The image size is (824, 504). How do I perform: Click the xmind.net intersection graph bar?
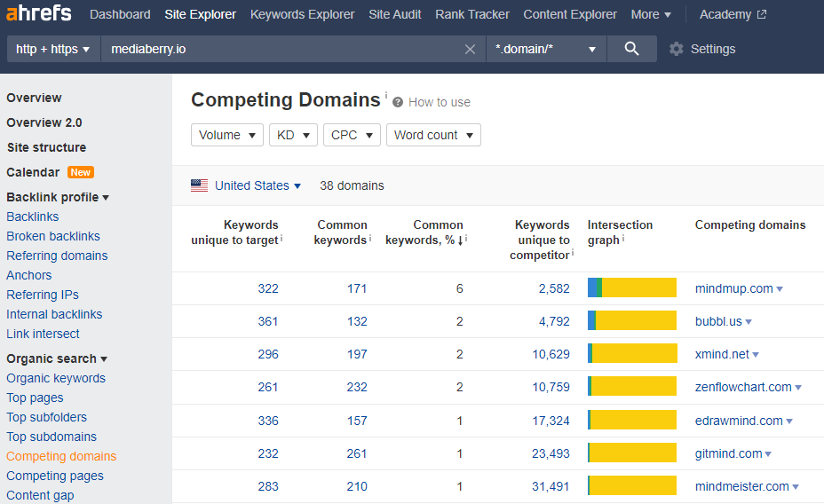pyautogui.click(x=632, y=353)
